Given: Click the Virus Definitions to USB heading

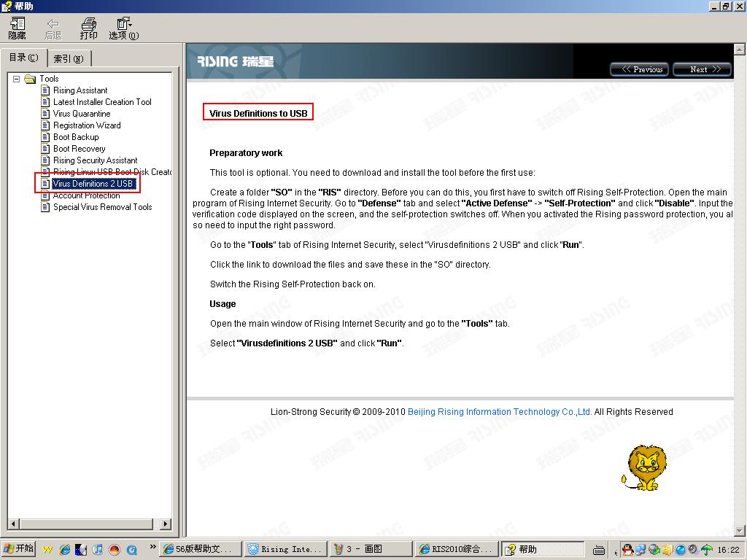Looking at the screenshot, I should 258,113.
